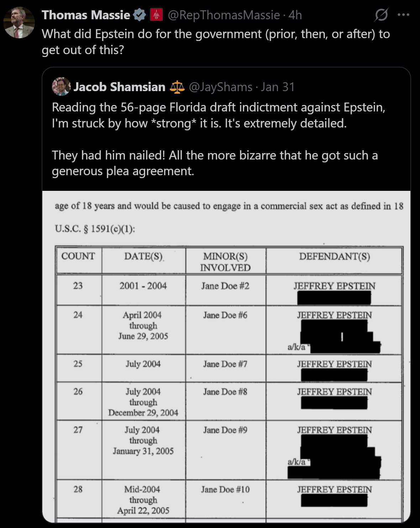The image size is (420, 528).
Task: Click Jacob Shamsian's small profile picture
Action: (x=61, y=87)
